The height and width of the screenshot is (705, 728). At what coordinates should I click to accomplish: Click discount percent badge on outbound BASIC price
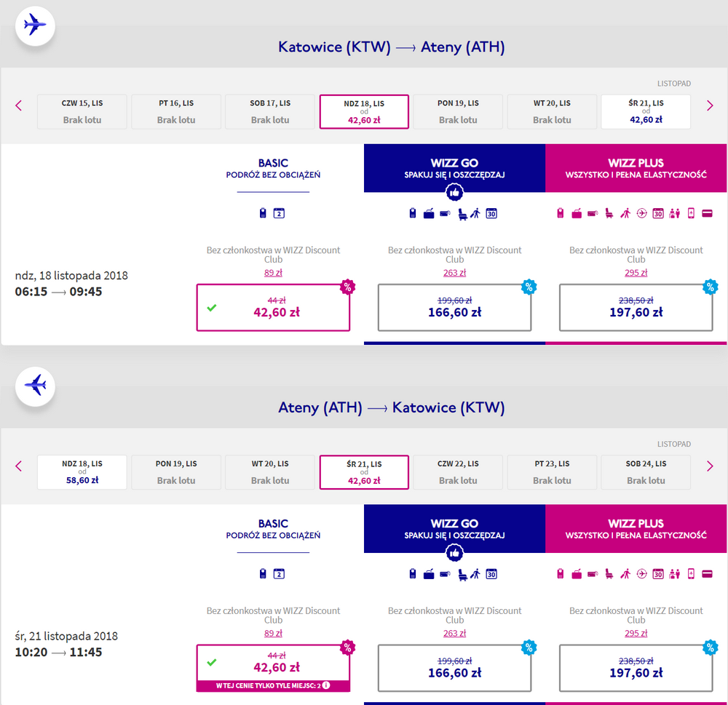click(x=347, y=287)
